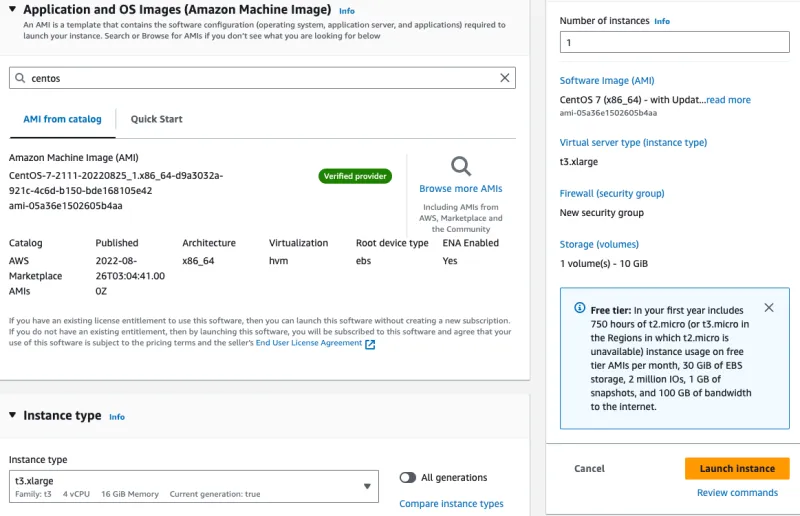Switch to the AMI from catalog tab
The width and height of the screenshot is (800, 516).
(62, 119)
